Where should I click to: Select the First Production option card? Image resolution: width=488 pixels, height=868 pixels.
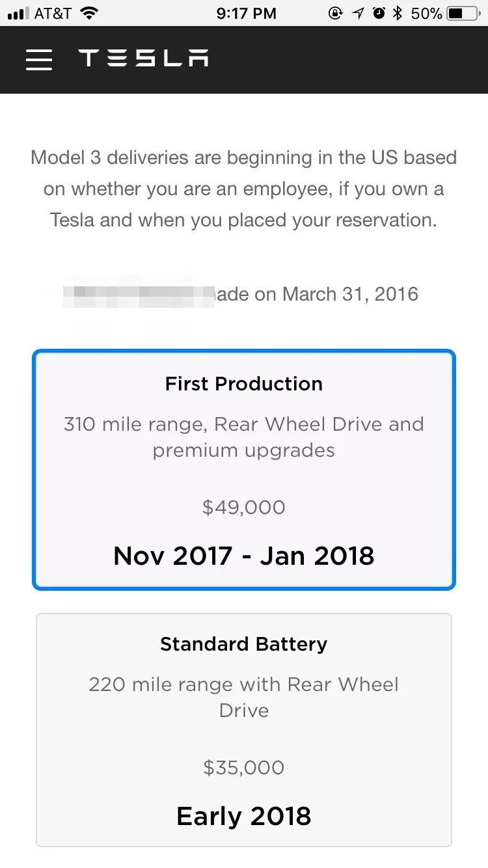[244, 470]
